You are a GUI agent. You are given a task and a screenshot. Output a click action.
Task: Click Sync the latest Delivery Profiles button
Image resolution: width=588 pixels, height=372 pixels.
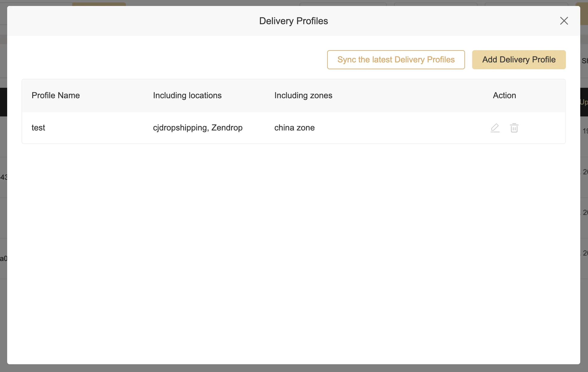coord(396,60)
